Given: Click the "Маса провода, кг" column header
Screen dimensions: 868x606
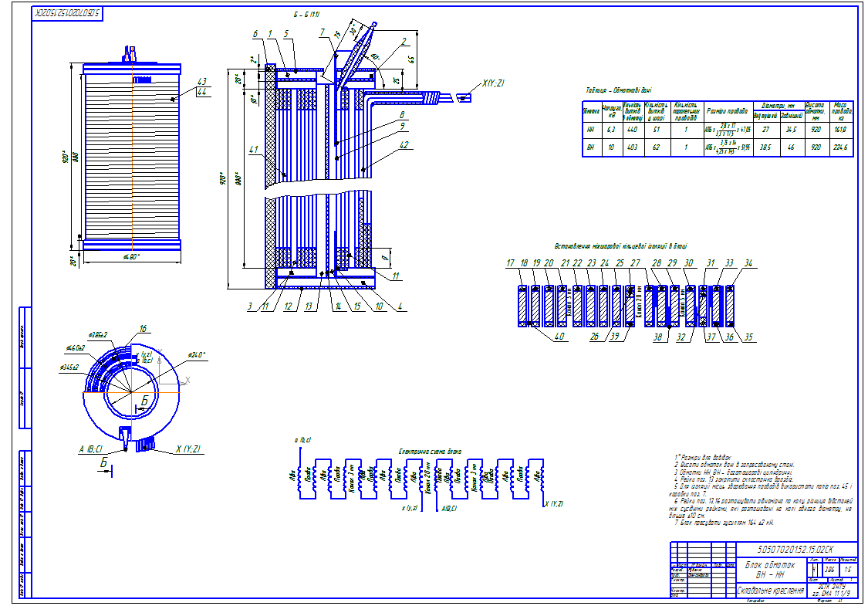Looking at the screenshot, I should (x=841, y=111).
